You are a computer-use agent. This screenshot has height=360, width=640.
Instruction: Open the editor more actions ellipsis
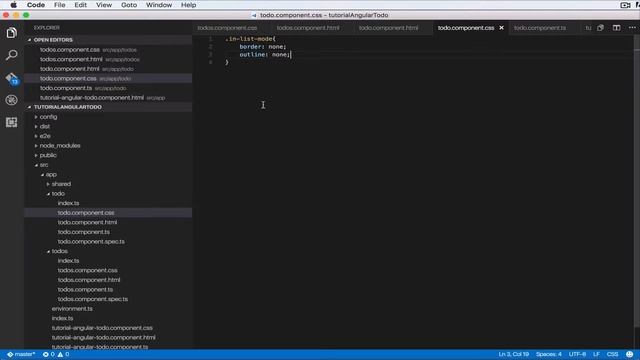click(632, 28)
